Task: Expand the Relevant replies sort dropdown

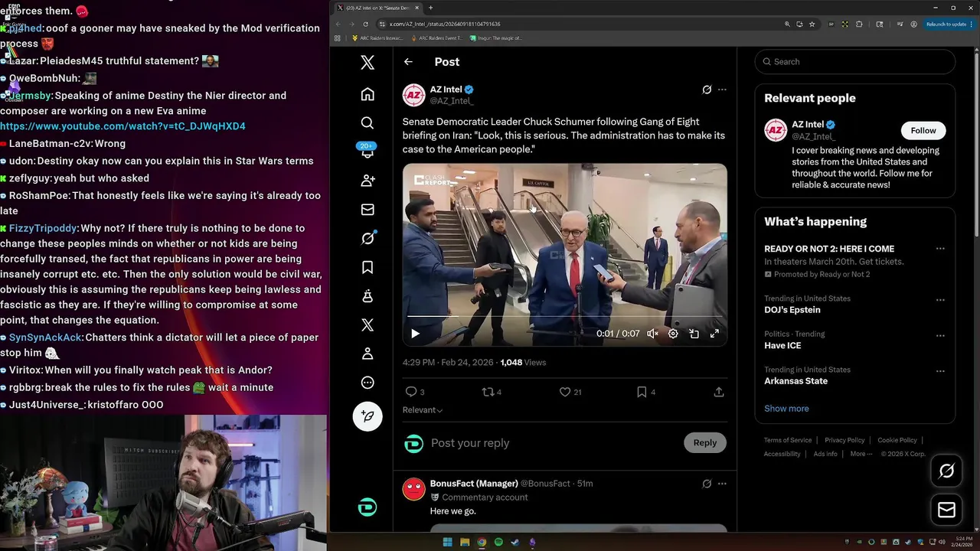Action: [x=423, y=410]
